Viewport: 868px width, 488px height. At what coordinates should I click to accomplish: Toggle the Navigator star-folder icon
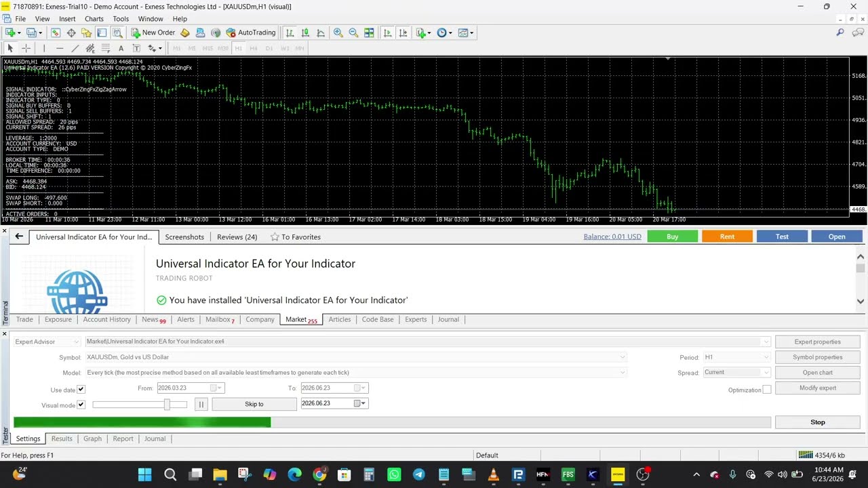tap(86, 33)
